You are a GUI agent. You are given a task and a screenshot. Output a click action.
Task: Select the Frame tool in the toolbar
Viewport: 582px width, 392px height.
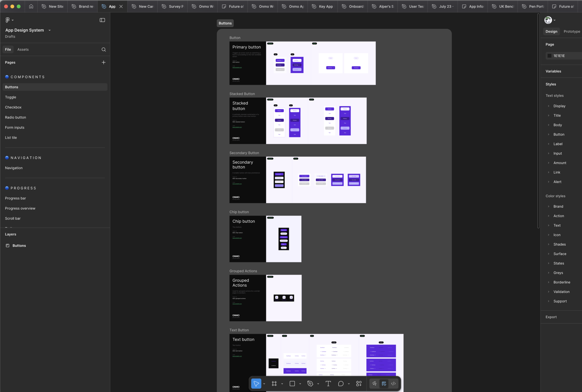[x=274, y=383]
